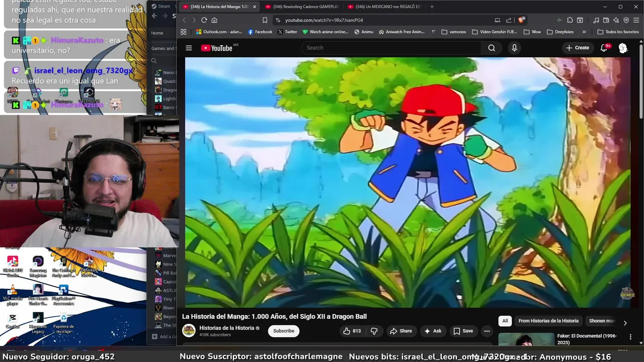Viewport: 644px width, 362px height.
Task: Click the Ask button under the video
Action: click(432, 331)
